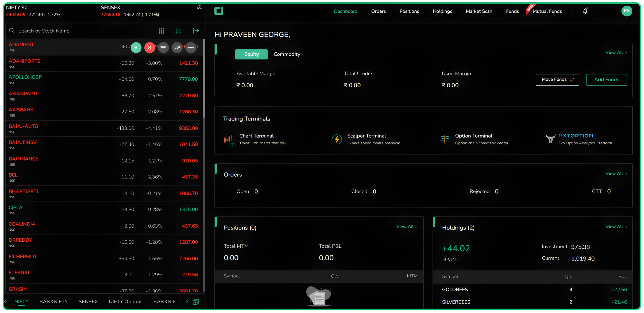
Task: Click the B buy badge on ADANIENT
Action: tap(136, 47)
